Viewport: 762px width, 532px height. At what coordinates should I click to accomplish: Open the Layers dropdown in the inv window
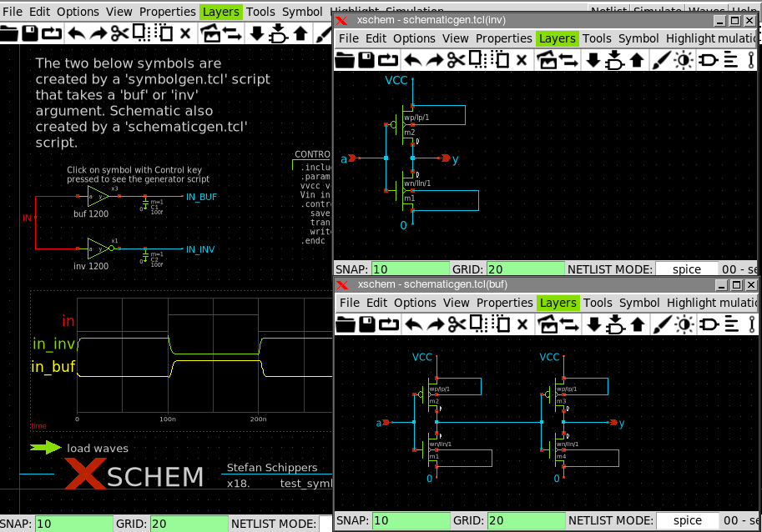556,38
